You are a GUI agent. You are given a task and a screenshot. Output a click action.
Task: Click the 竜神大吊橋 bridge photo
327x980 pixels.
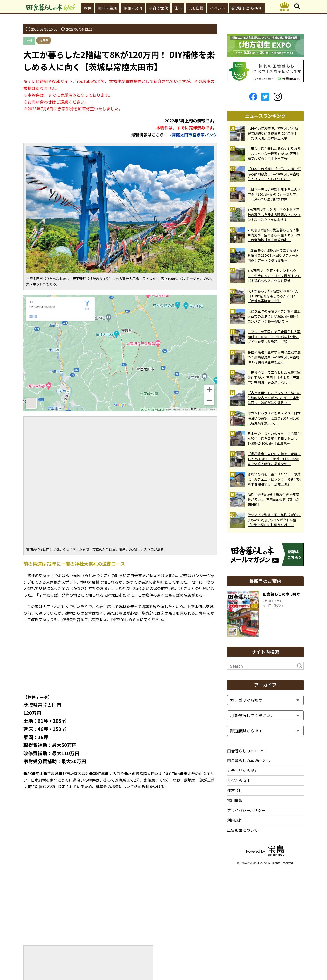pyautogui.click(x=120, y=209)
